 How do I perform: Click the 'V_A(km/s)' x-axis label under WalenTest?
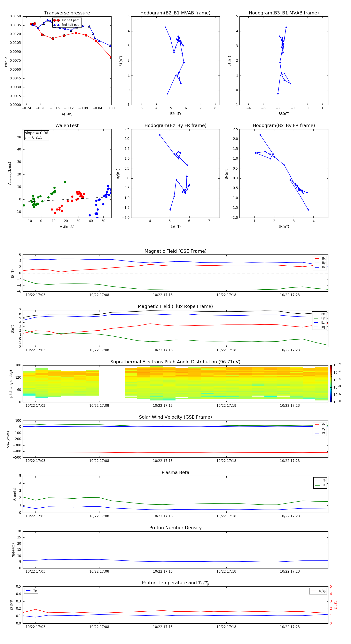click(x=67, y=227)
